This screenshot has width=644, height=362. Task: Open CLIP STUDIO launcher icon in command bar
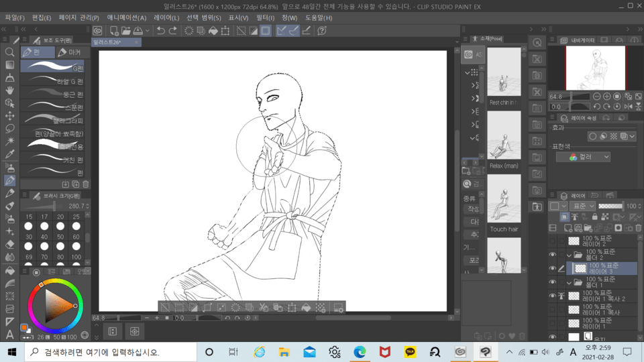tap(97, 30)
